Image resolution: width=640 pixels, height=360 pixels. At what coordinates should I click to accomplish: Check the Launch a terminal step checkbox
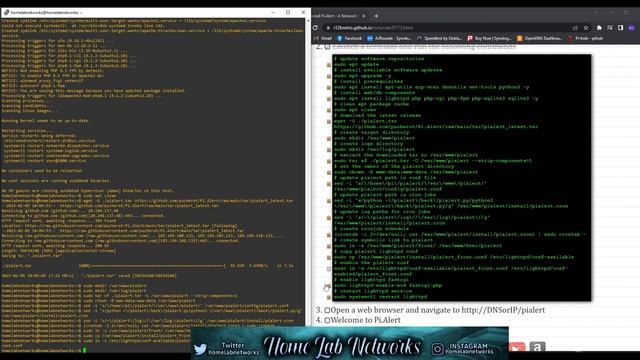click(327, 47)
